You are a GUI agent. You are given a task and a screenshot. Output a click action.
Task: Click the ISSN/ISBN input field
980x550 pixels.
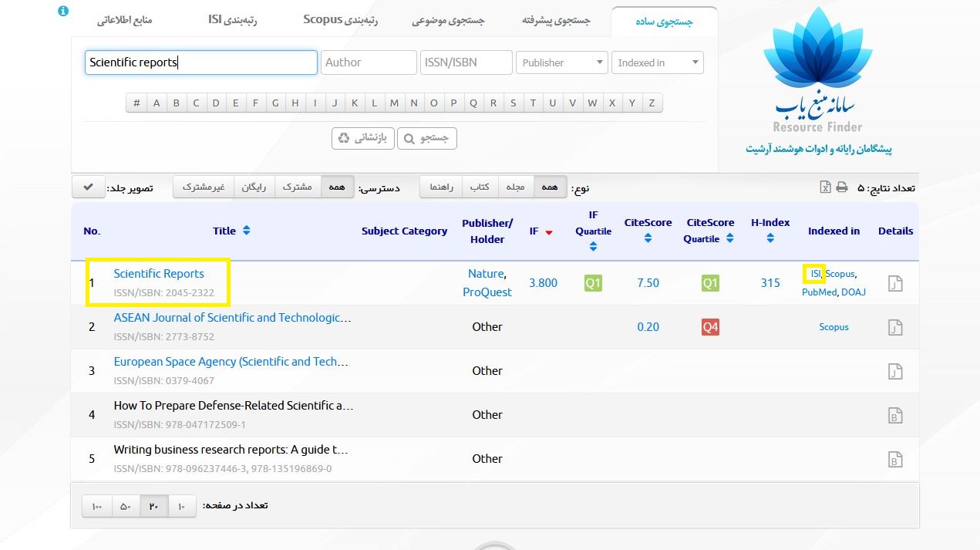466,62
